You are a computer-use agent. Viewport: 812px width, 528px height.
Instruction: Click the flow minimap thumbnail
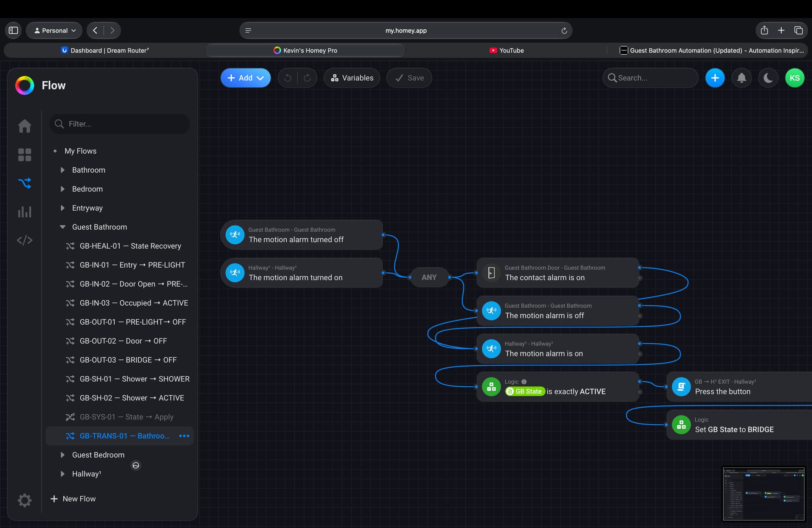(x=763, y=494)
